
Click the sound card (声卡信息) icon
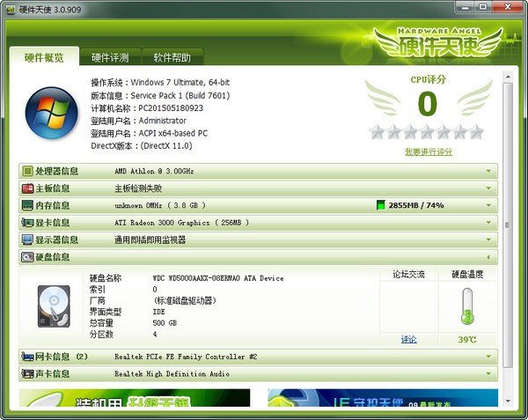[x=27, y=373]
